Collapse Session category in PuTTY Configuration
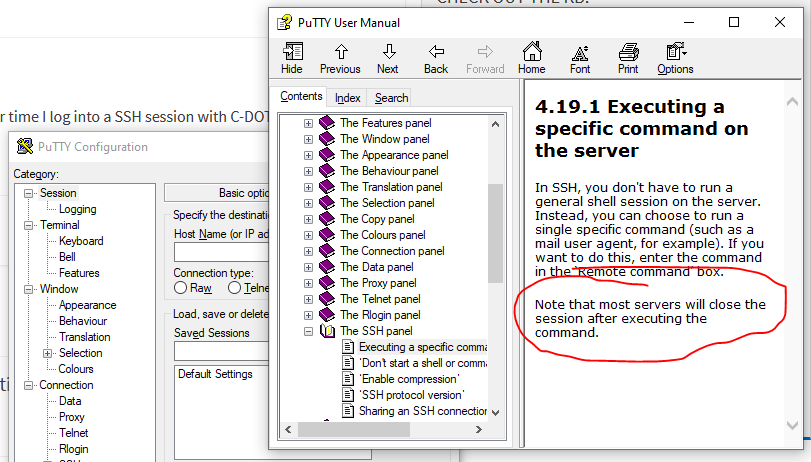811x462 pixels. 28,193
